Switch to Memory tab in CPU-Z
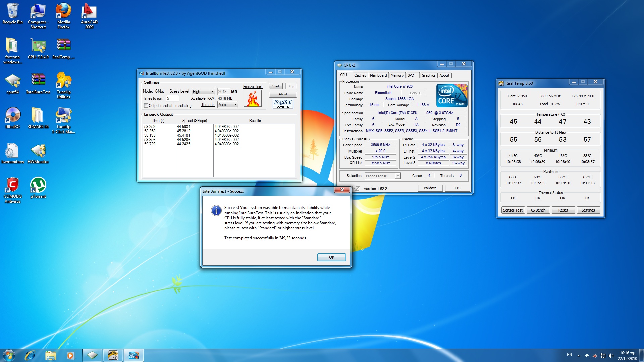Viewport: 644px width, 362px height. (397, 75)
